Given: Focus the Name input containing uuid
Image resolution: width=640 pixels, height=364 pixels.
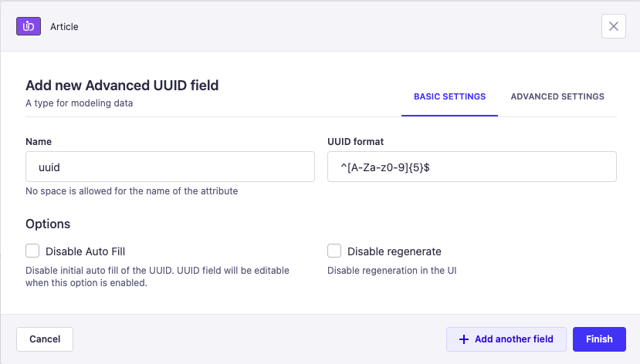Looking at the screenshot, I should (x=170, y=167).
